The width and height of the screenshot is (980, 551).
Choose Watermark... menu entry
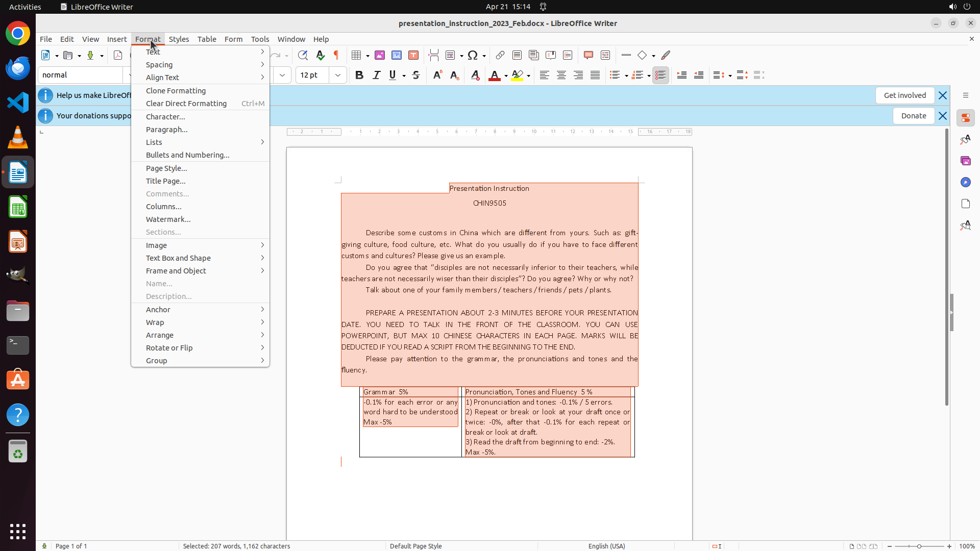(168, 219)
